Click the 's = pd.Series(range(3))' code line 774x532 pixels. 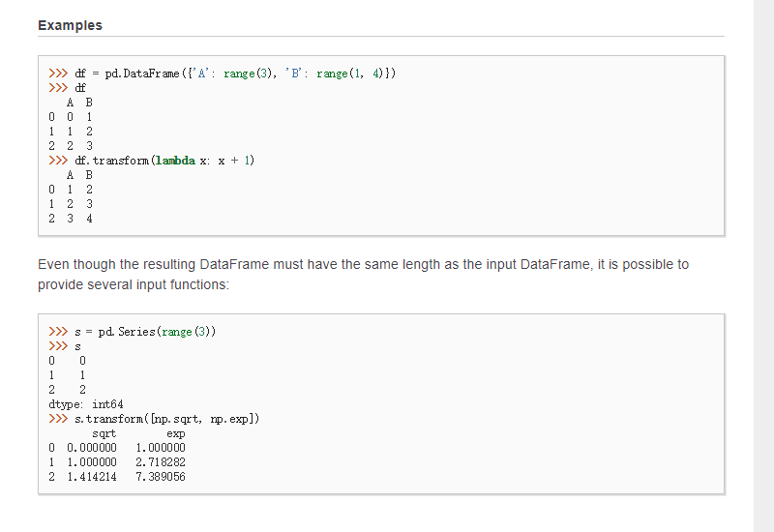(133, 332)
